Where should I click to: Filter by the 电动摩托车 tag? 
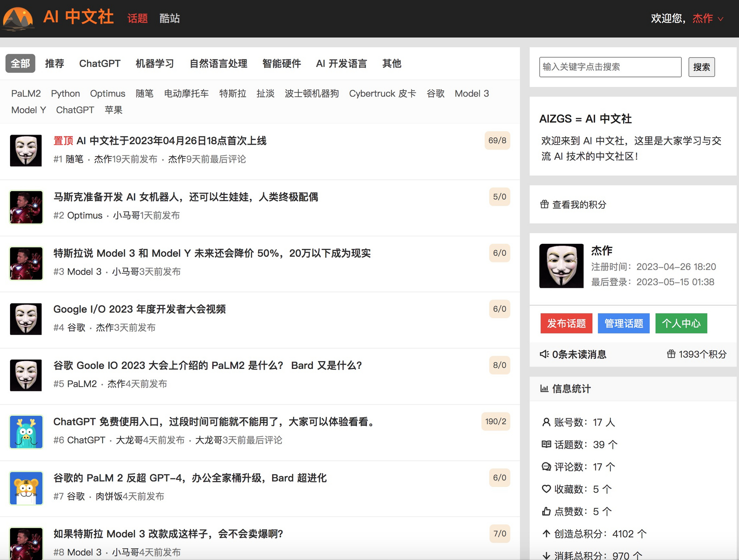(x=186, y=93)
